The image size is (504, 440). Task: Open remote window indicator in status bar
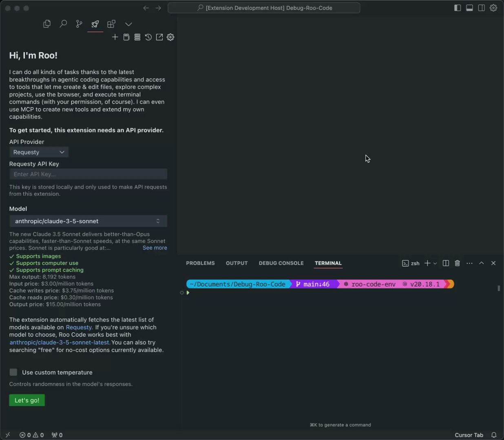click(7, 435)
